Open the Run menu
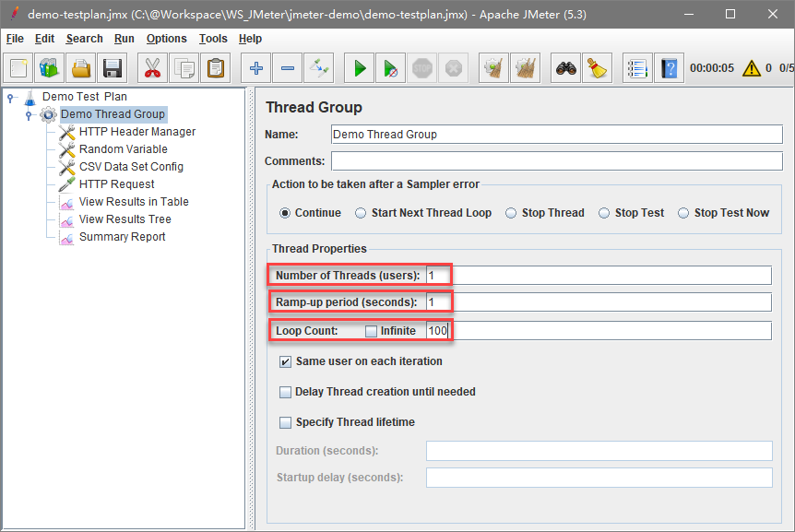 click(x=125, y=39)
